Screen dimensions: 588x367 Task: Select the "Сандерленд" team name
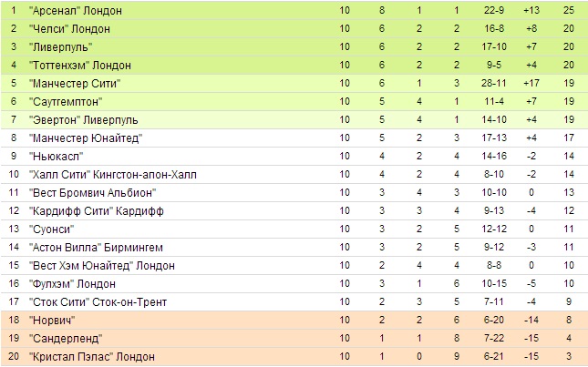coord(66,339)
